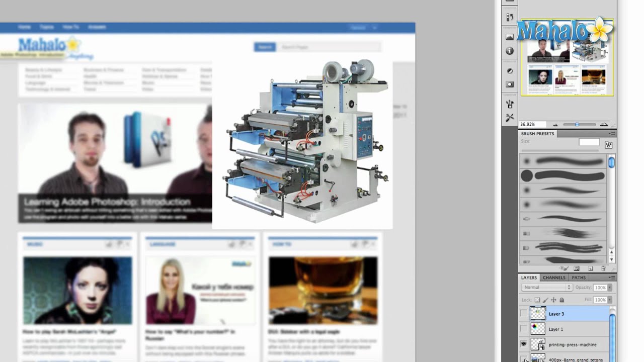
Task: Open the History panel icon
Action: tap(510, 17)
